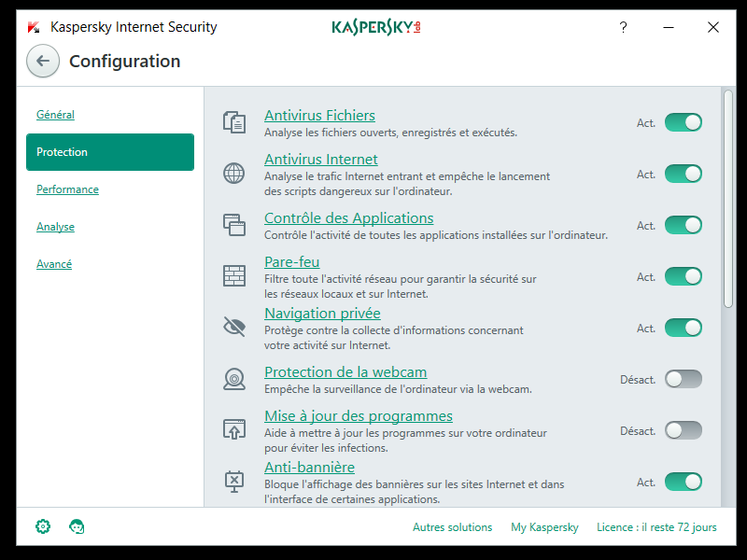Open the My Kaspersky link
Image resolution: width=747 pixels, height=560 pixels.
(x=544, y=527)
